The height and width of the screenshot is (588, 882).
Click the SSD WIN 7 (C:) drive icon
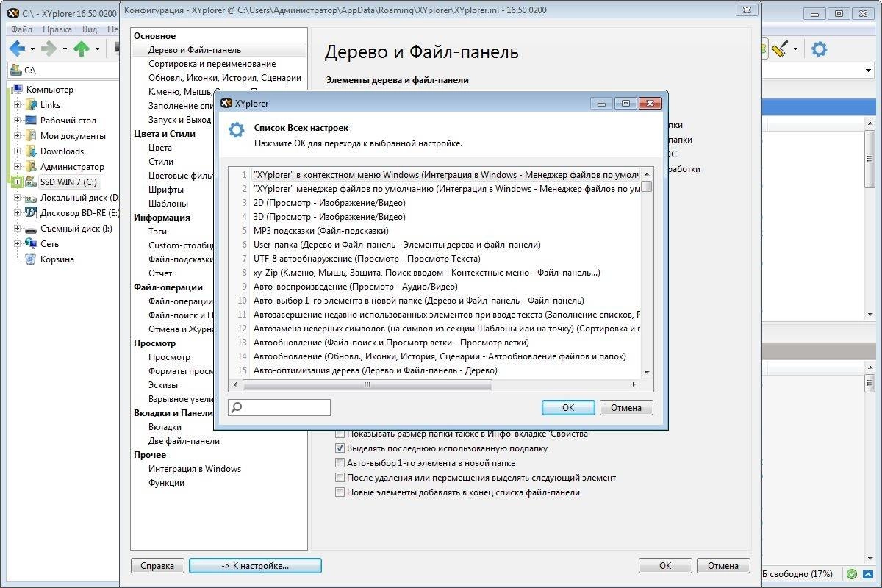point(31,182)
